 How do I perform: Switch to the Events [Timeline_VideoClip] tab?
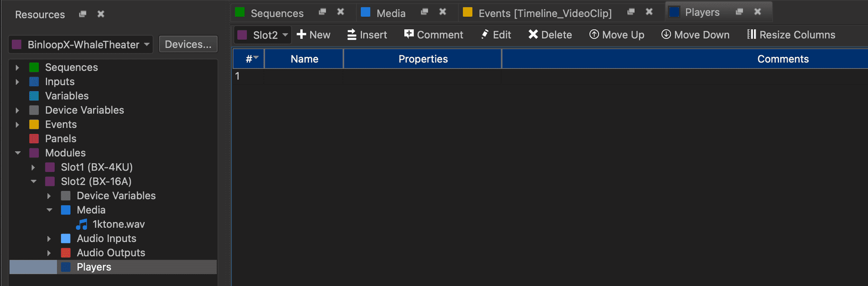tap(544, 13)
